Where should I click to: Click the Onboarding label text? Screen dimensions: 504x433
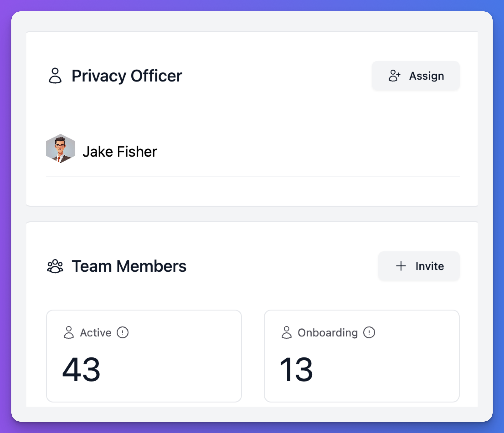pos(327,333)
